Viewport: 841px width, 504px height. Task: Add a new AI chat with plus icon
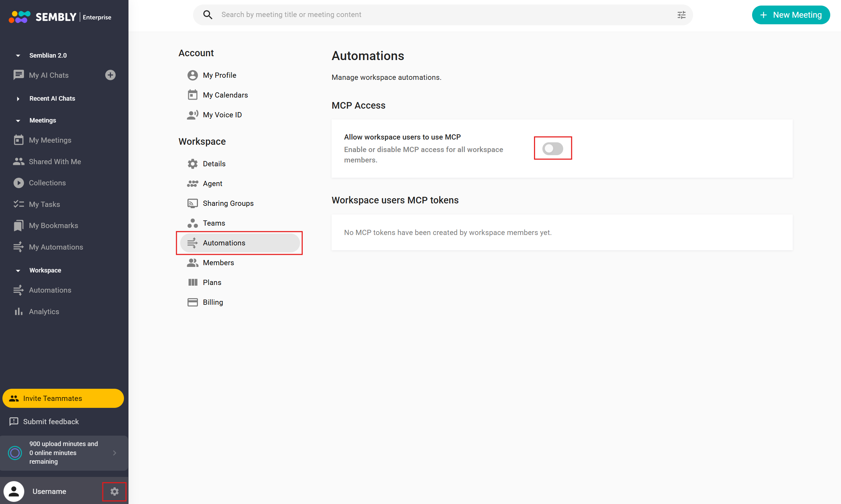coord(110,75)
